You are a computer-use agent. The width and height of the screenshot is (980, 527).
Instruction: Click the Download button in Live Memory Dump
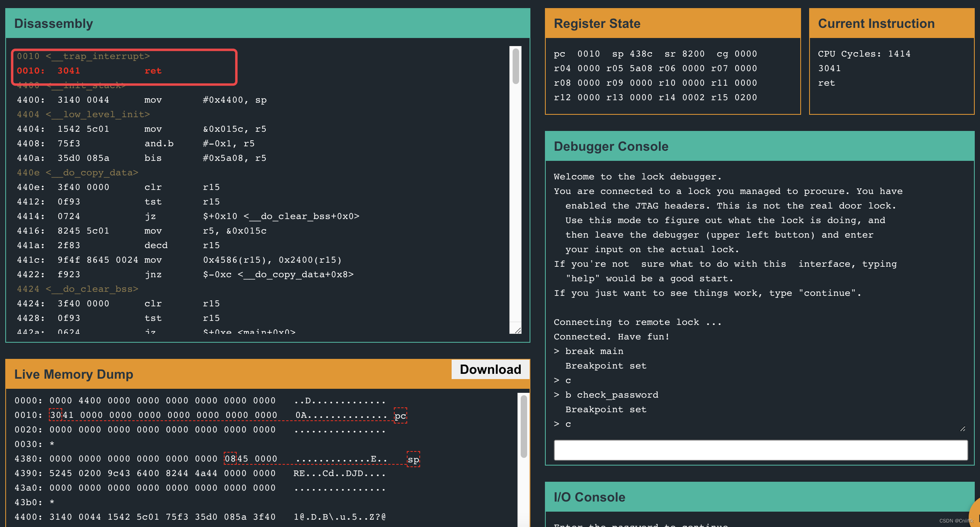tap(490, 369)
